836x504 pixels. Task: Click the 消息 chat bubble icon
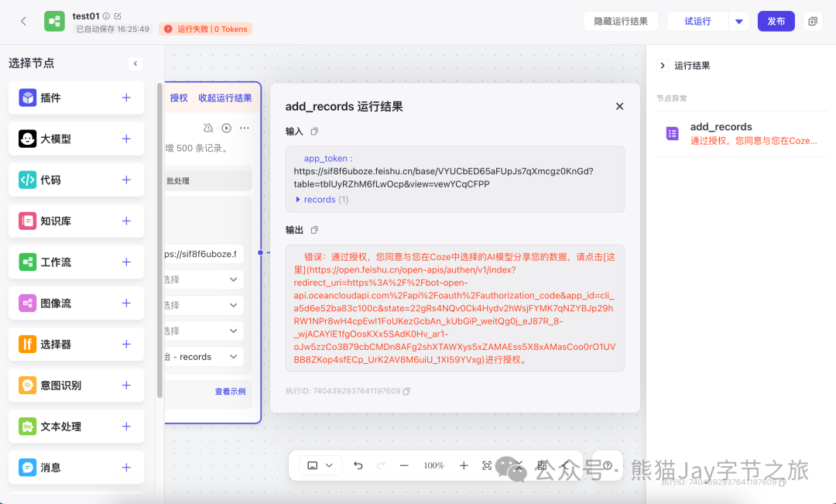pyautogui.click(x=27, y=467)
